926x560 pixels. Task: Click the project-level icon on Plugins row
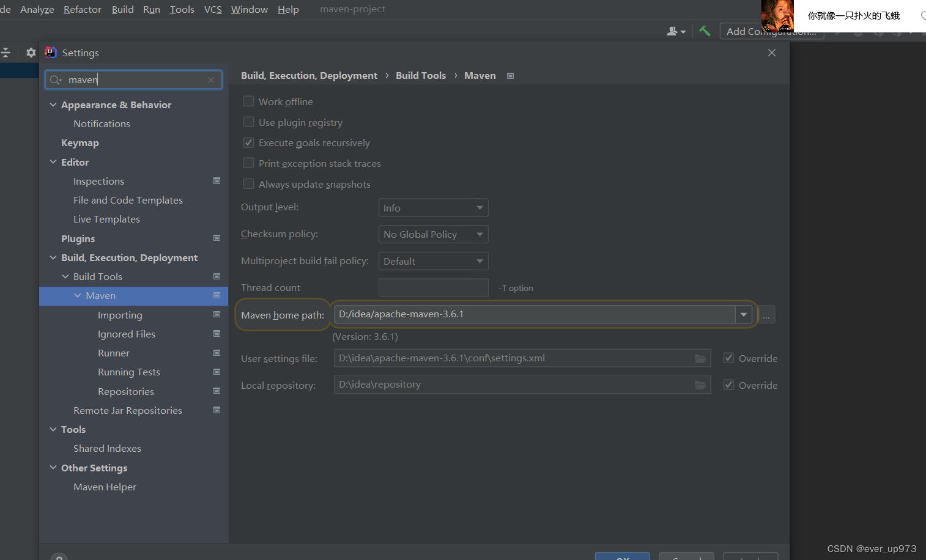pos(217,238)
